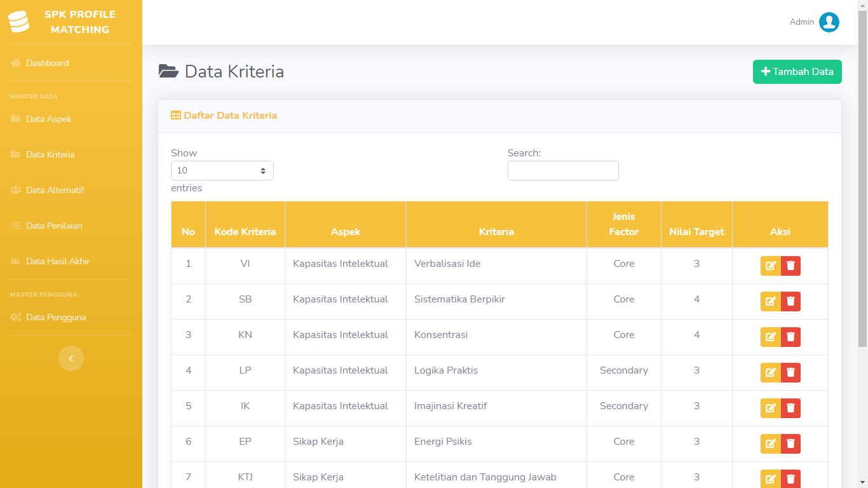Edit the Logika Praktis row

[x=771, y=372]
